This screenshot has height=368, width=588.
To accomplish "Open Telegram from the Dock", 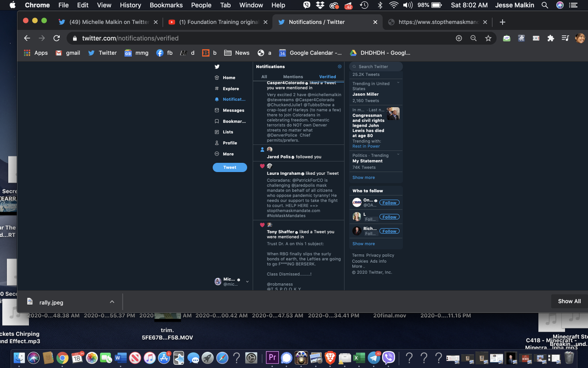I will coord(373,358).
